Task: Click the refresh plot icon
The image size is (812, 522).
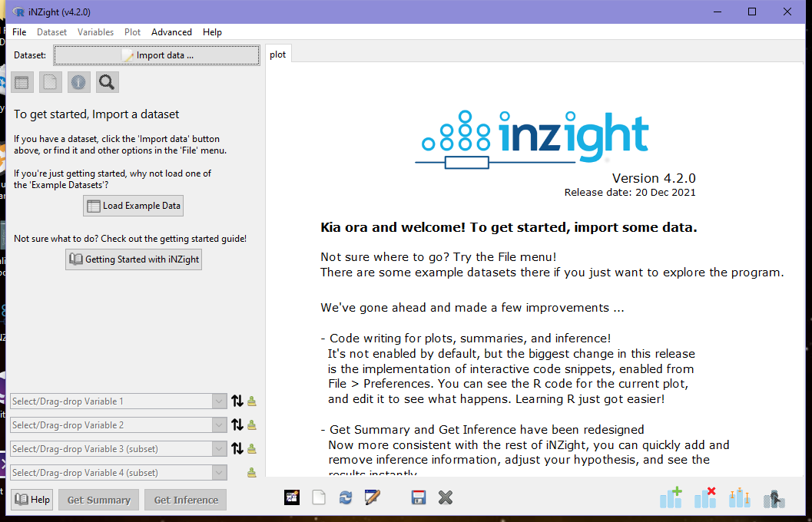Action: [345, 497]
